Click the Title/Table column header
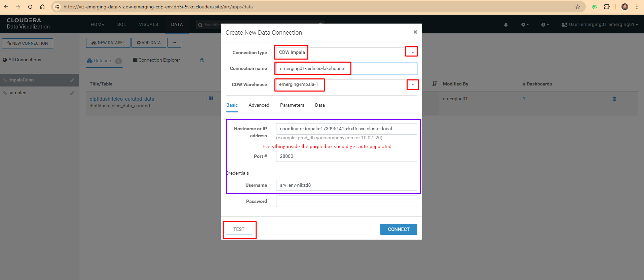644x280 pixels. (x=101, y=84)
